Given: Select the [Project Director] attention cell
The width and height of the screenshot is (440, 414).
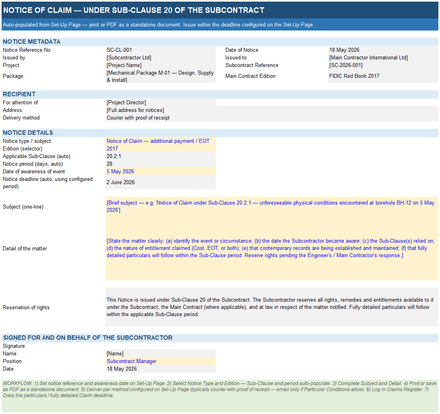Looking at the screenshot, I should (x=160, y=103).
